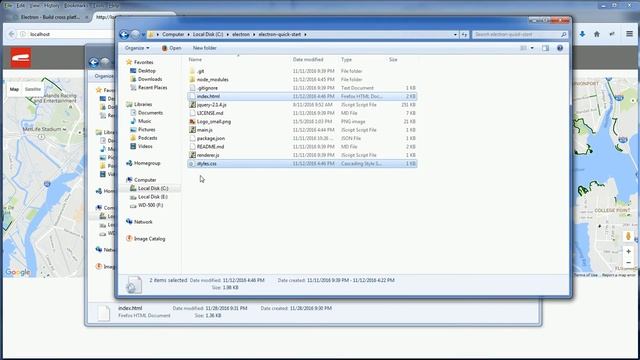Select Desktop in Favorites
The height and width of the screenshot is (360, 640).
(147, 71)
